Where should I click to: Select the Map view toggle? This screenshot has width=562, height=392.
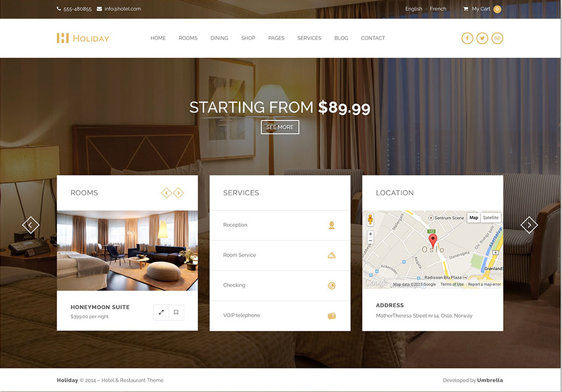click(x=474, y=218)
